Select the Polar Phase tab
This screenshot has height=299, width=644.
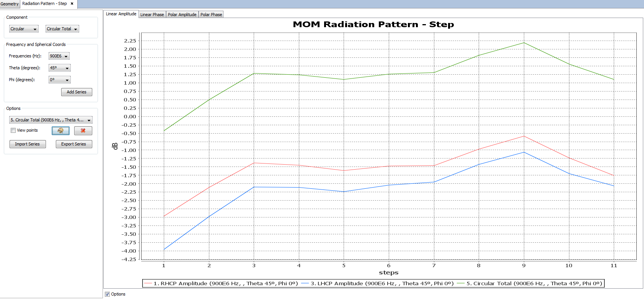pyautogui.click(x=211, y=15)
